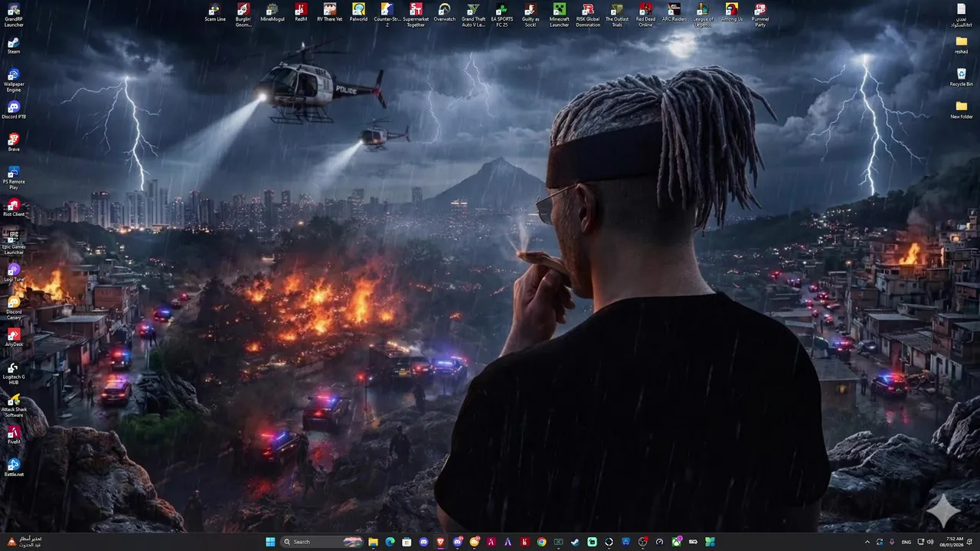Click the EA SPORTS FC 25 icon
The image size is (980, 551).
coord(502,15)
